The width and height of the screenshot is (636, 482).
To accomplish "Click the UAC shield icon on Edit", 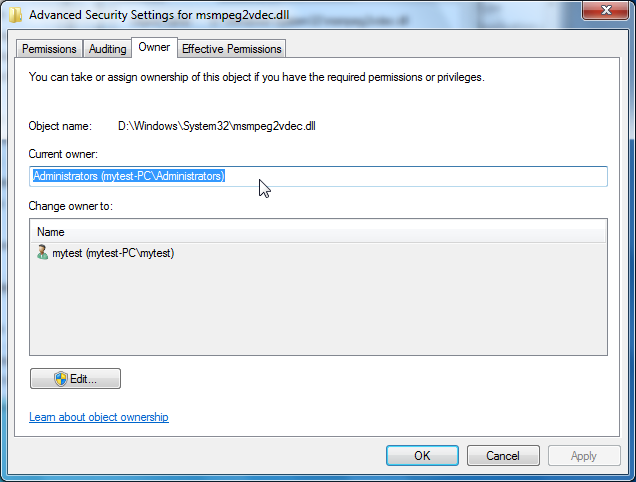I will (61, 379).
